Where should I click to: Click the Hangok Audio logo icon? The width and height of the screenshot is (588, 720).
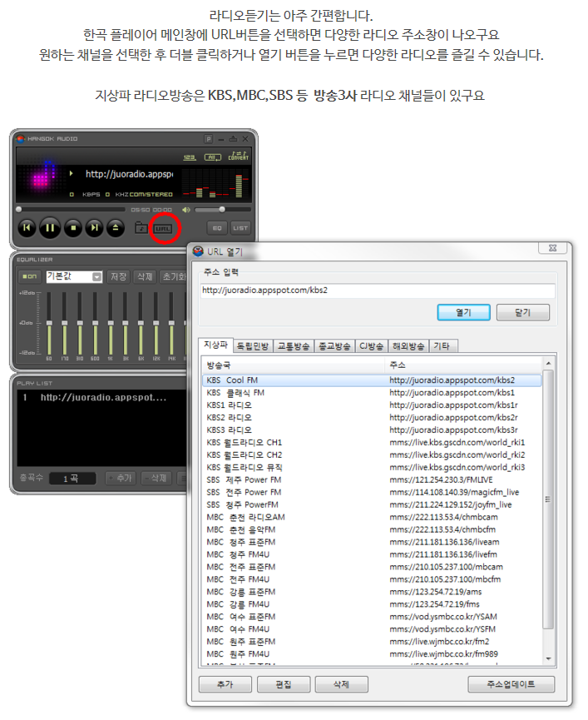20,139
